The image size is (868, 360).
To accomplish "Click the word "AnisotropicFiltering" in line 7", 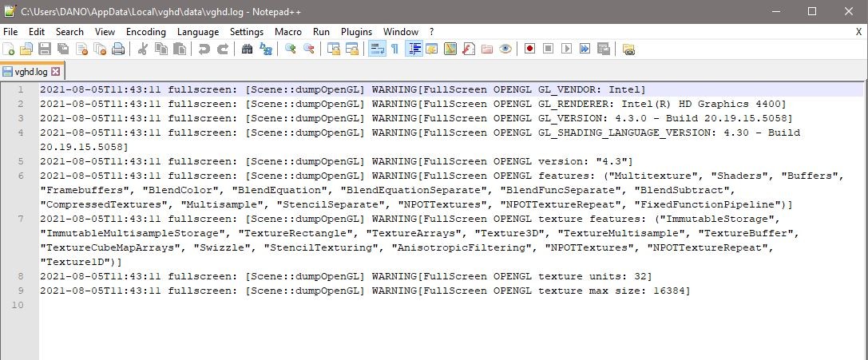I will (461, 247).
